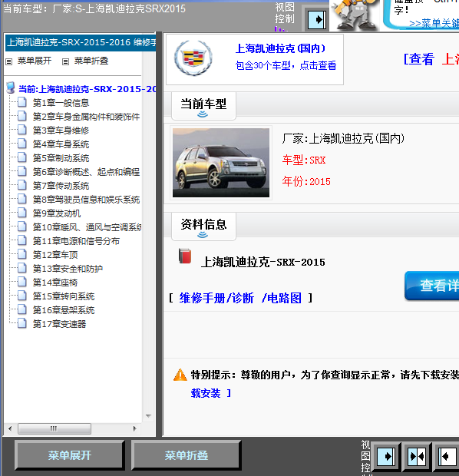The image size is (459, 476).
Task: Open chapter 16 suspension system
Action: pos(64,310)
